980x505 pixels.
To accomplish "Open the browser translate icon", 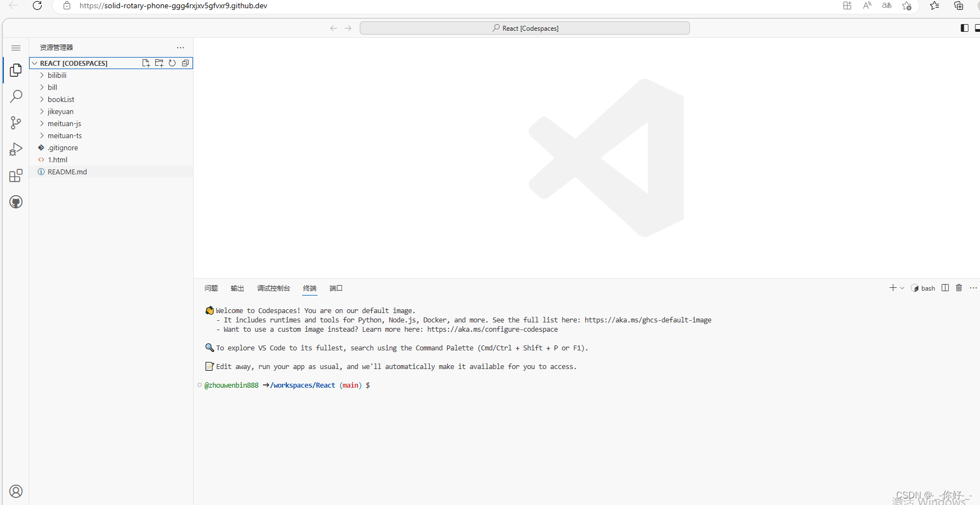I will coord(887,5).
